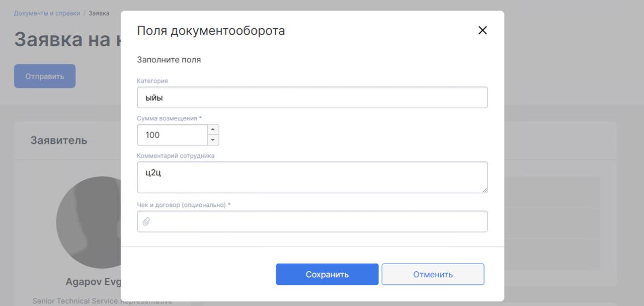Screen dimensions: 644x306
Task: Click the Заявитель section heading
Action: click(x=59, y=140)
